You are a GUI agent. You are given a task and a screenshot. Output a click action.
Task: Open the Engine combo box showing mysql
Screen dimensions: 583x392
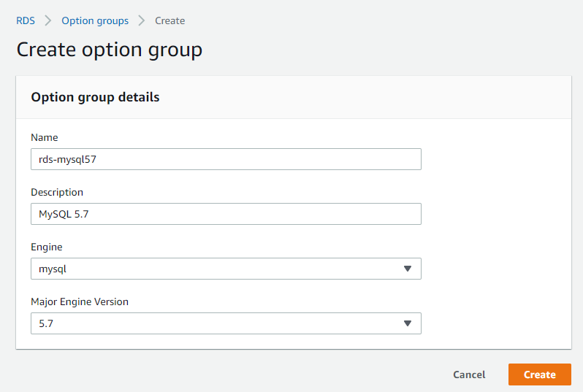(226, 269)
